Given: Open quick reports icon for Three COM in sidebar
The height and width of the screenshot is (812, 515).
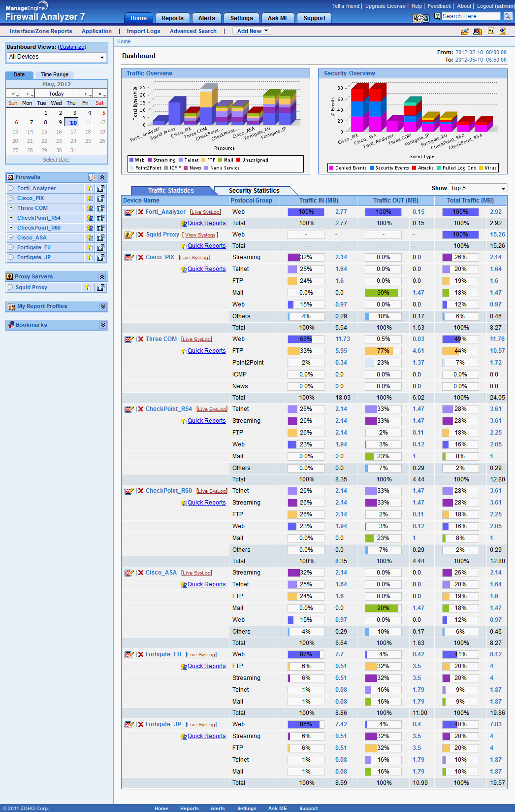Looking at the screenshot, I should pos(90,208).
